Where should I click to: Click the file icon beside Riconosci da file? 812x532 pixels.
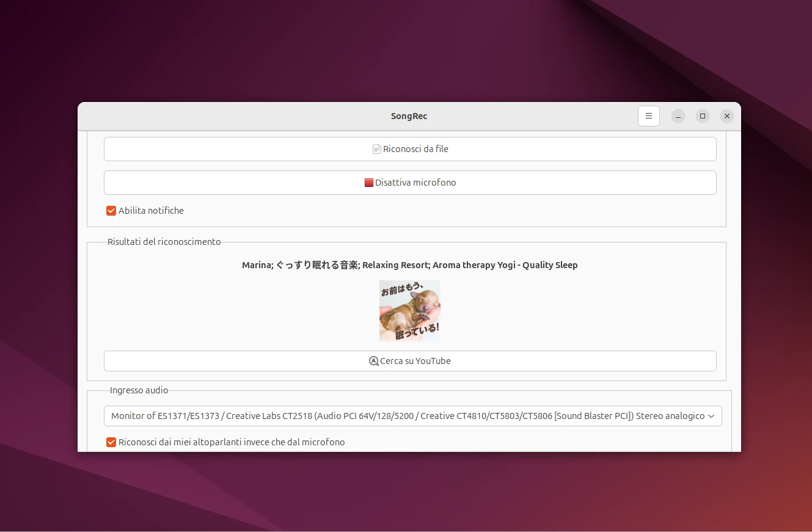(377, 149)
